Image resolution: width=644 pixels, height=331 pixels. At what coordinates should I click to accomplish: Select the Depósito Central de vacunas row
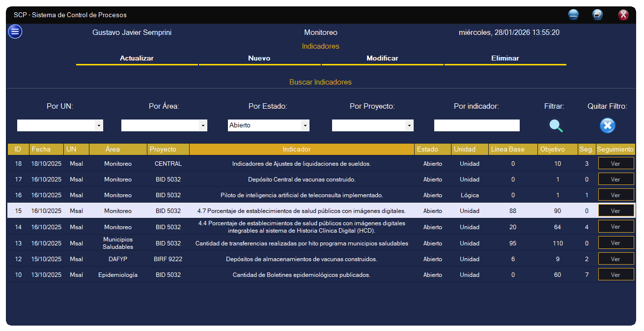[x=302, y=180]
